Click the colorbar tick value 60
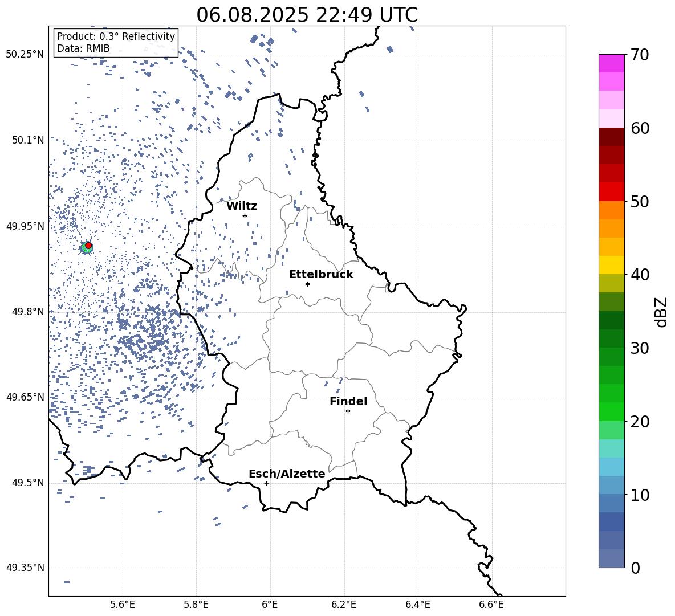Viewport: 675px width, 616px height. (x=640, y=128)
